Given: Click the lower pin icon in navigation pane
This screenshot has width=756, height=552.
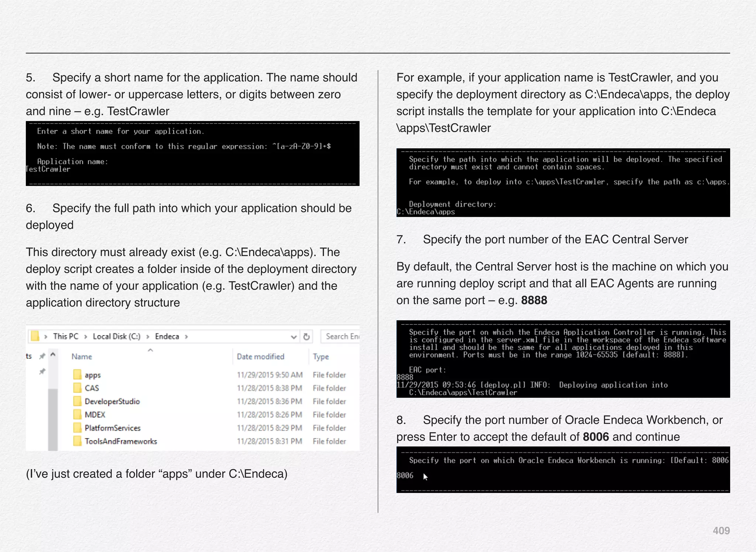Looking at the screenshot, I should [x=42, y=372].
